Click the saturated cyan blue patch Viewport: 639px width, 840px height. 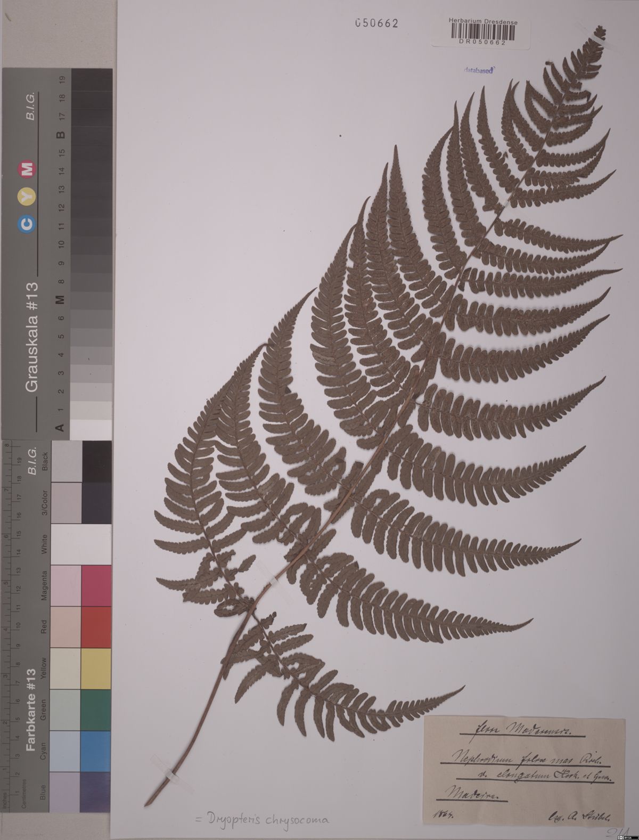[x=96, y=751]
